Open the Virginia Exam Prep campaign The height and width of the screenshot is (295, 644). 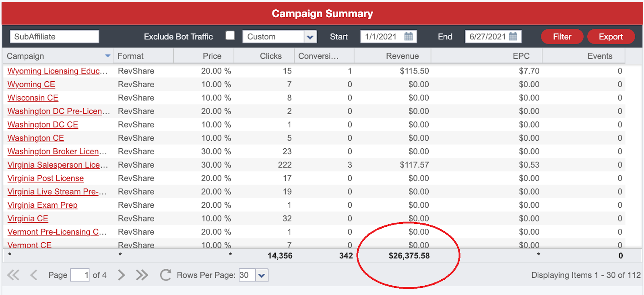[42, 205]
